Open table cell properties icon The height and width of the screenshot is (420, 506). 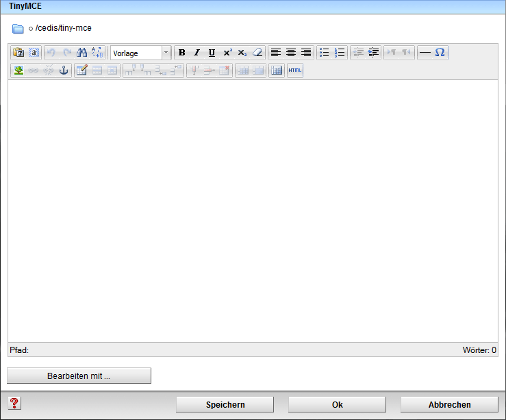pos(112,70)
